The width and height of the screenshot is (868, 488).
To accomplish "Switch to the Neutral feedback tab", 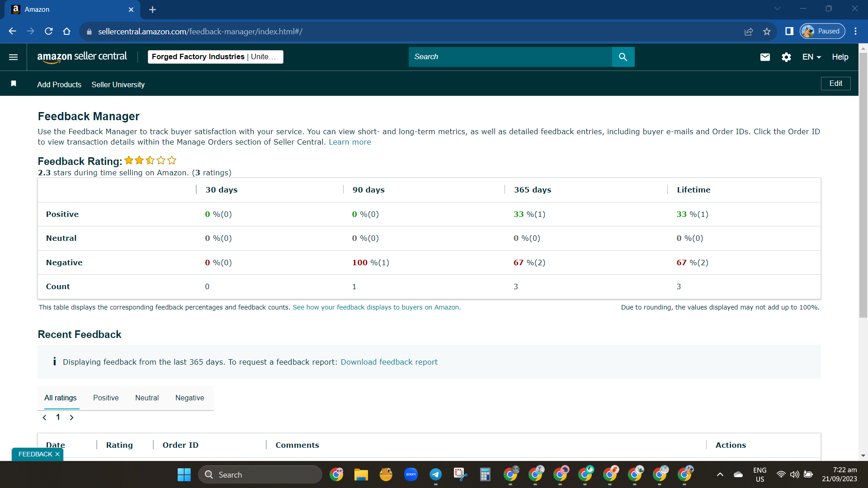I will coord(147,398).
